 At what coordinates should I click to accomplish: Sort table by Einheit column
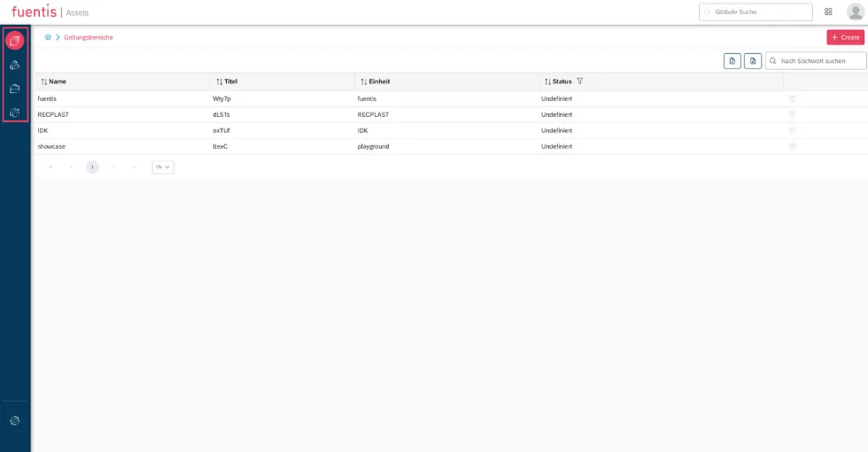pyautogui.click(x=364, y=82)
